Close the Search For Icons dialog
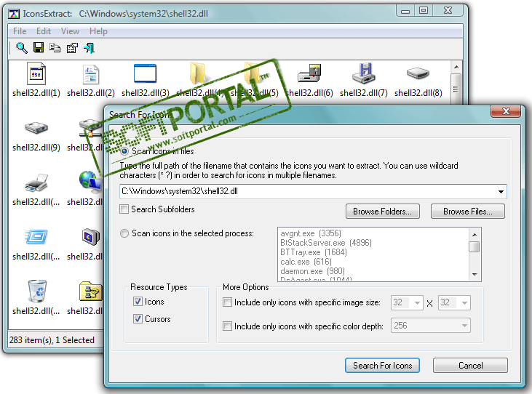The height and width of the screenshot is (394, 532). click(506, 111)
